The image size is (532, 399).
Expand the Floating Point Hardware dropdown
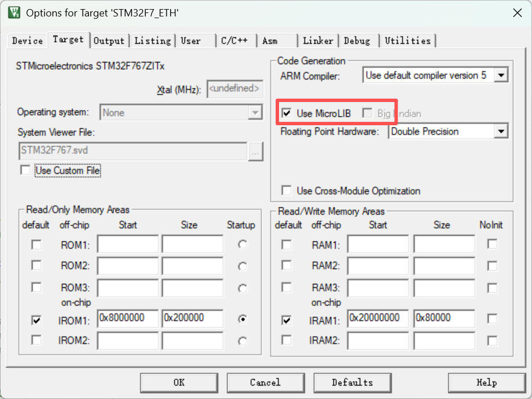501,131
